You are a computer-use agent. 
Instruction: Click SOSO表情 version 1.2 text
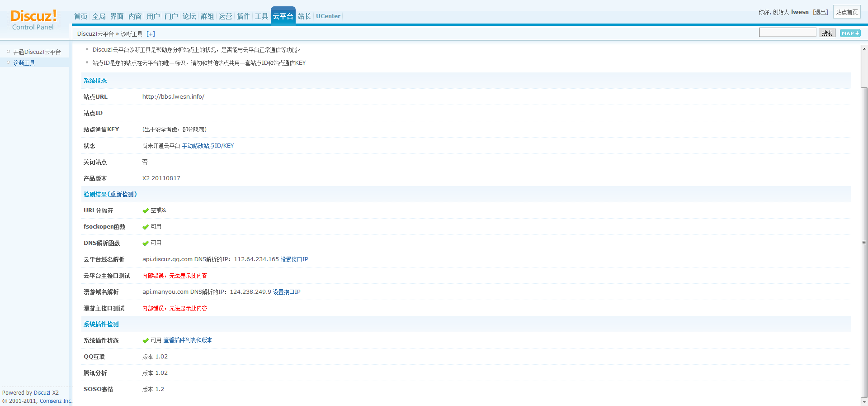[153, 389]
